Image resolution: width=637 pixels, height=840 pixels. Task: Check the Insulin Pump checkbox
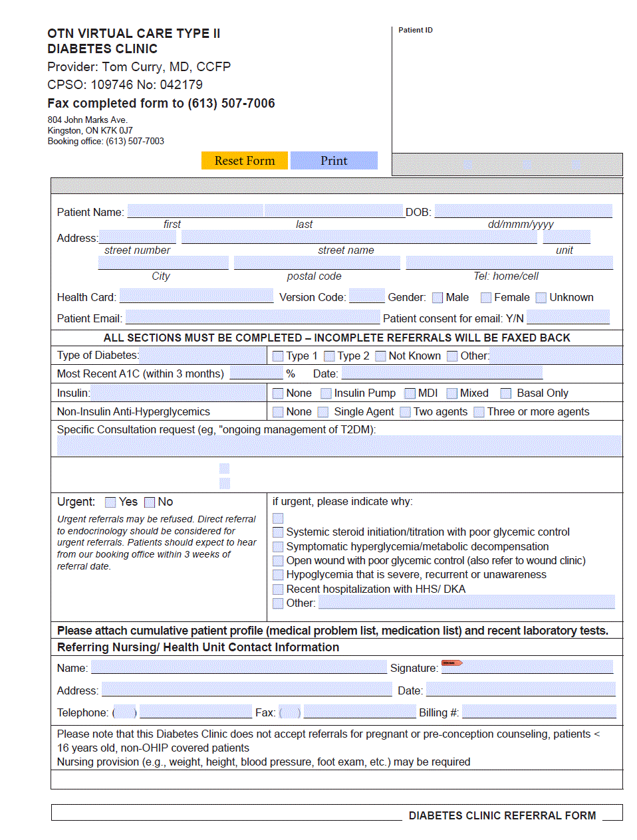(x=326, y=393)
